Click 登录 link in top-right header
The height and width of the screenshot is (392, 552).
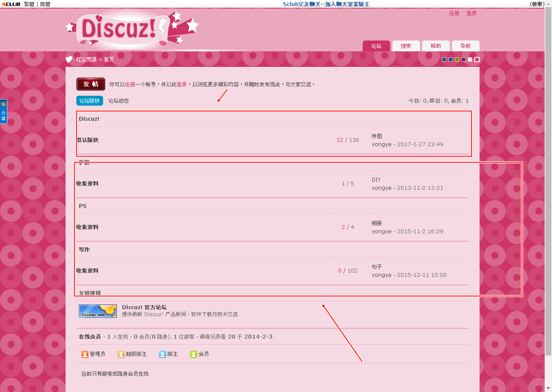(x=471, y=13)
